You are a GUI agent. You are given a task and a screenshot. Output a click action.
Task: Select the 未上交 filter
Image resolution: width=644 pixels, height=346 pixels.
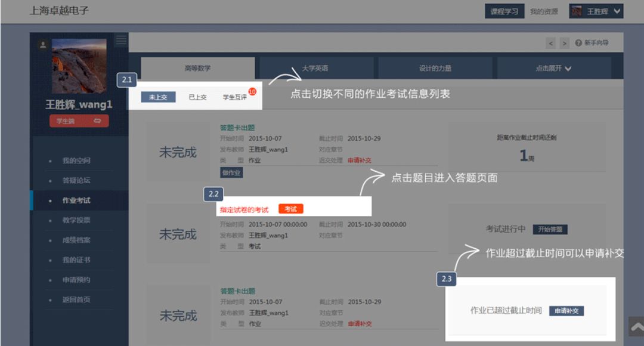158,97
